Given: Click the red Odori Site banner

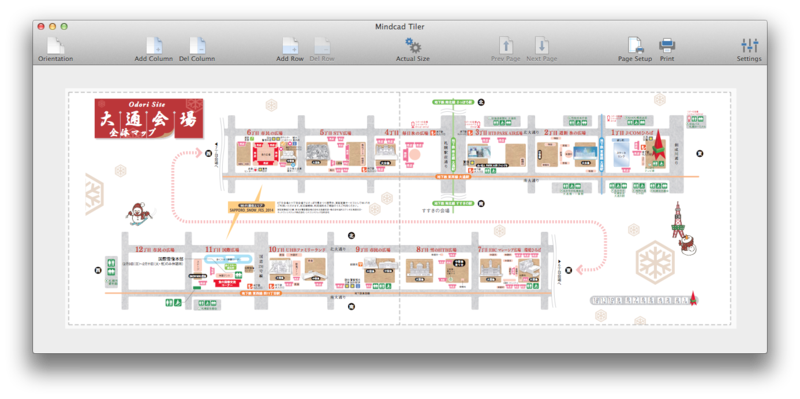Looking at the screenshot, I should (149, 118).
